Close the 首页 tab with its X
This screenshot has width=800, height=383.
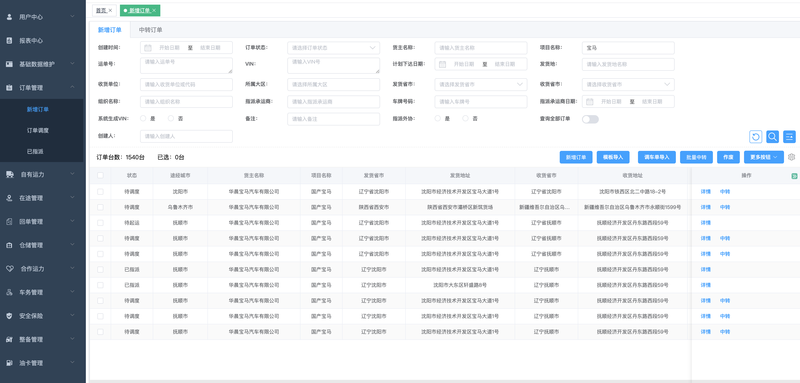coord(110,10)
